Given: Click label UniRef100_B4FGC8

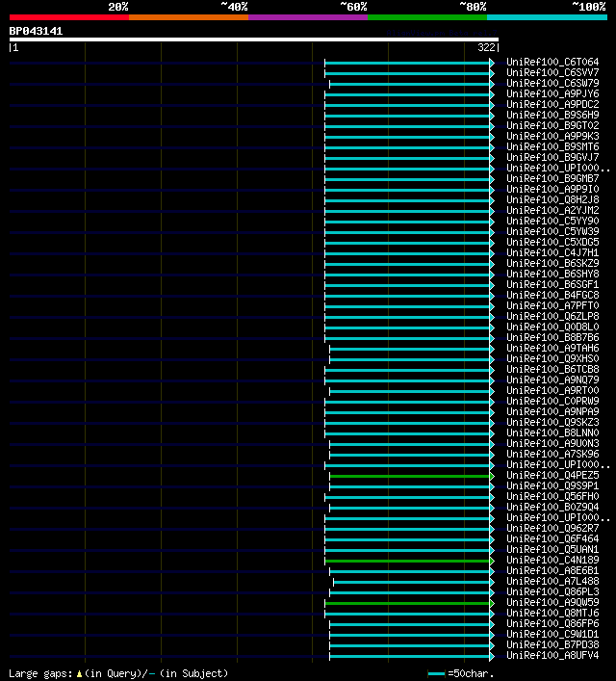Looking at the screenshot, I should [x=552, y=296].
